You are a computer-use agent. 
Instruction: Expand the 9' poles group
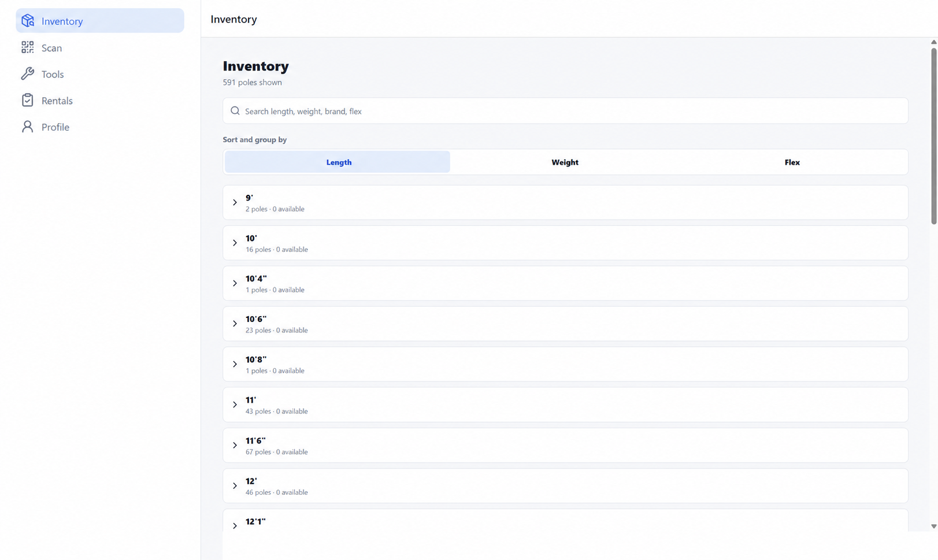(565, 203)
